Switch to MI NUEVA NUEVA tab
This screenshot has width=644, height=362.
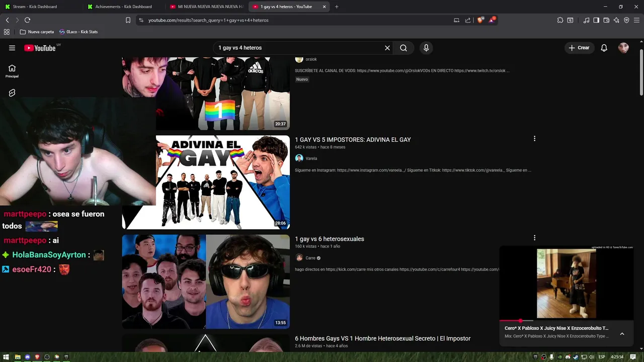[x=206, y=7]
